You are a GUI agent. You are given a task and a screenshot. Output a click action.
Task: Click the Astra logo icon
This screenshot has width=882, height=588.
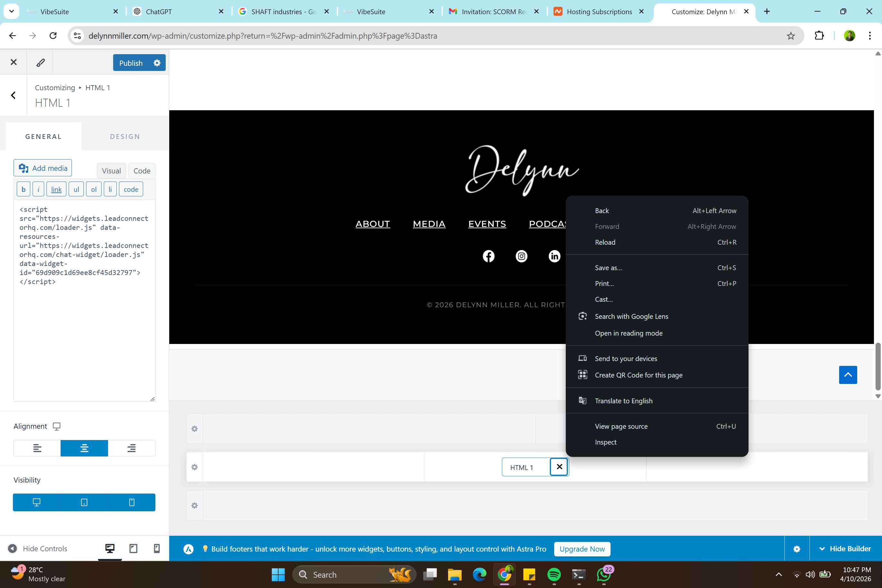pos(189,549)
